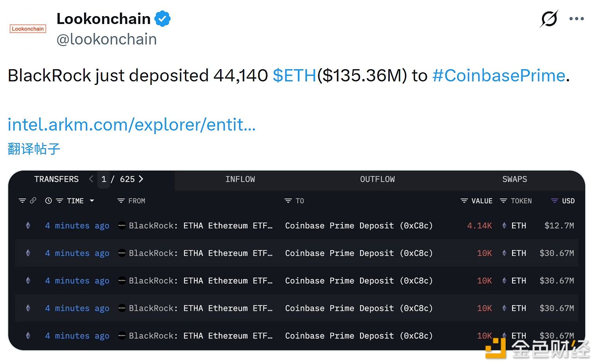Click the #CoinbasePrime hashtag
This screenshot has width=595, height=364.
499,75
